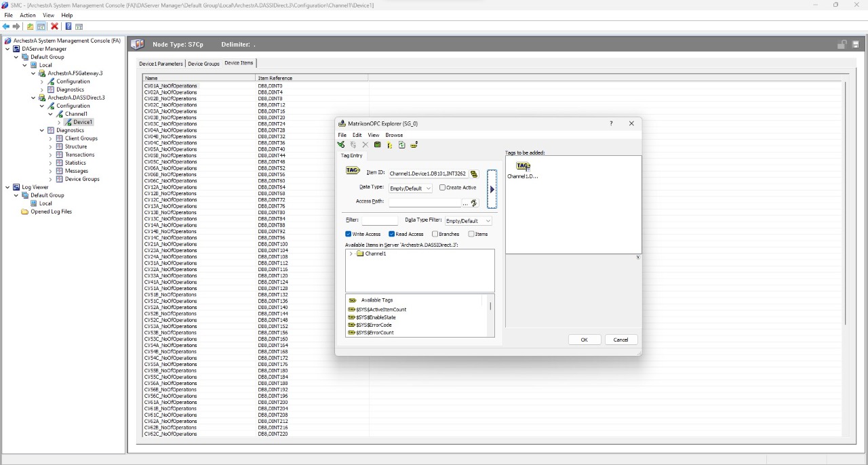Click the dialog's question mark help button

611,123
